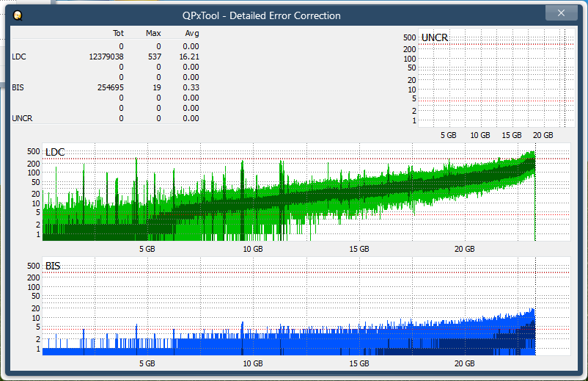Click the '5 GB' label under the UNCR chart
Screen dimensions: 588x381
point(449,135)
